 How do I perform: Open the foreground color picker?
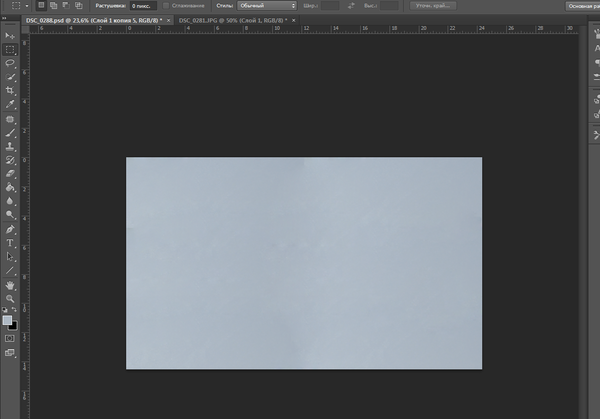point(7,320)
